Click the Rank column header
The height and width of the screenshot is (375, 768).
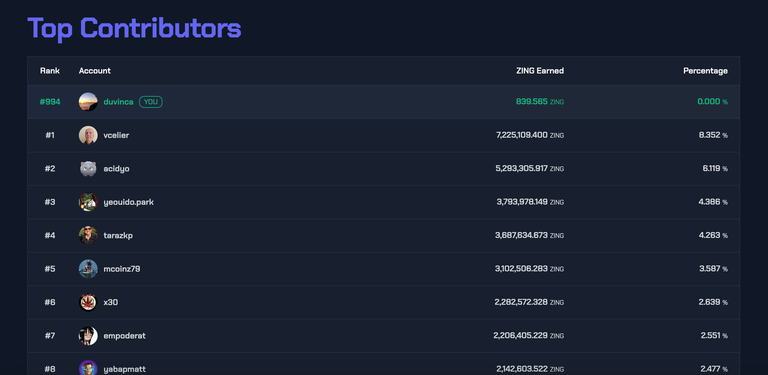point(50,70)
